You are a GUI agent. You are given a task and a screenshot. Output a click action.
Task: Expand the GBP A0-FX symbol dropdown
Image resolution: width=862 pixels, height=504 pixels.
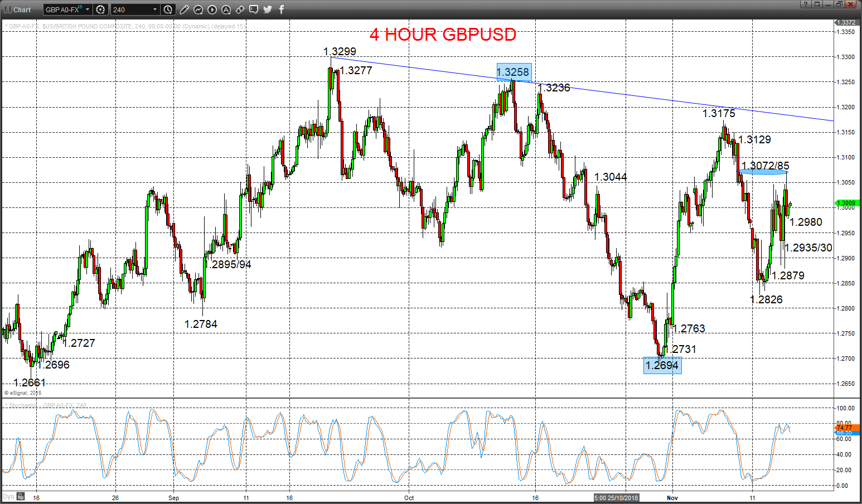pos(88,9)
